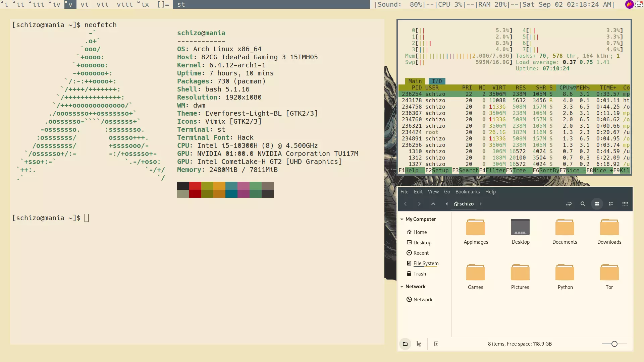
Task: Adjust the icon zoom slider
Action: 614,344
